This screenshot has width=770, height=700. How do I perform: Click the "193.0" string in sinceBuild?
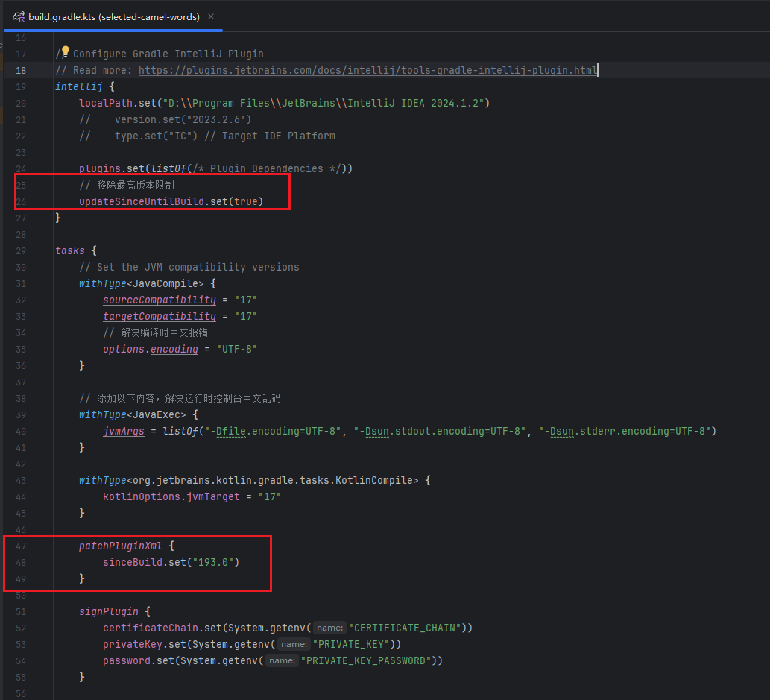tap(213, 562)
